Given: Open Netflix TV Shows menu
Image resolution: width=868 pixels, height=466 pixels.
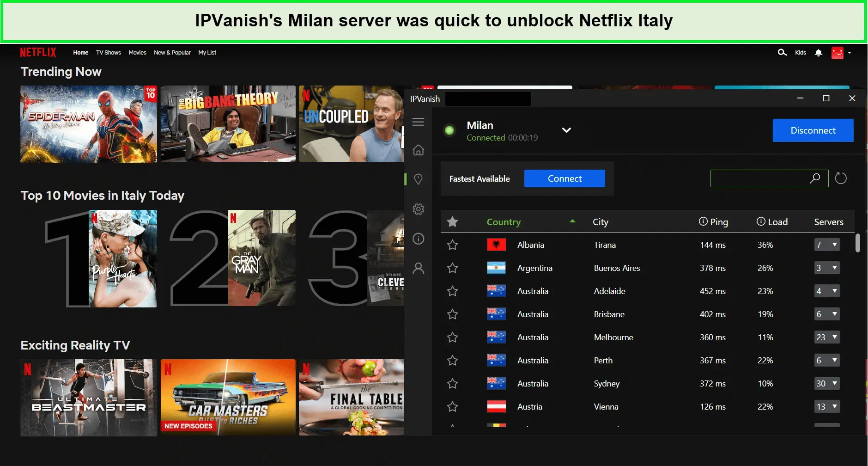Looking at the screenshot, I should pyautogui.click(x=109, y=53).
